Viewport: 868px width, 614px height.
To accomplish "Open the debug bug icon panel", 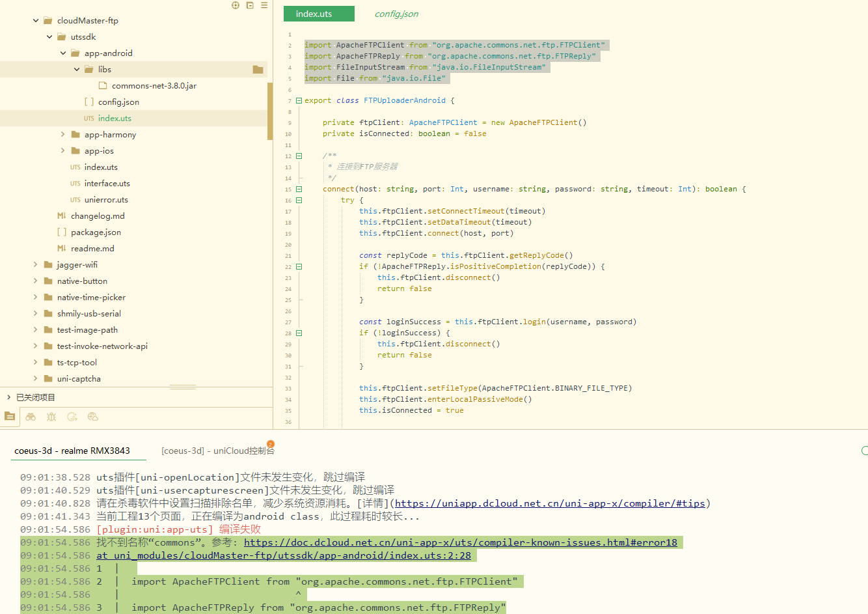I will (51, 417).
